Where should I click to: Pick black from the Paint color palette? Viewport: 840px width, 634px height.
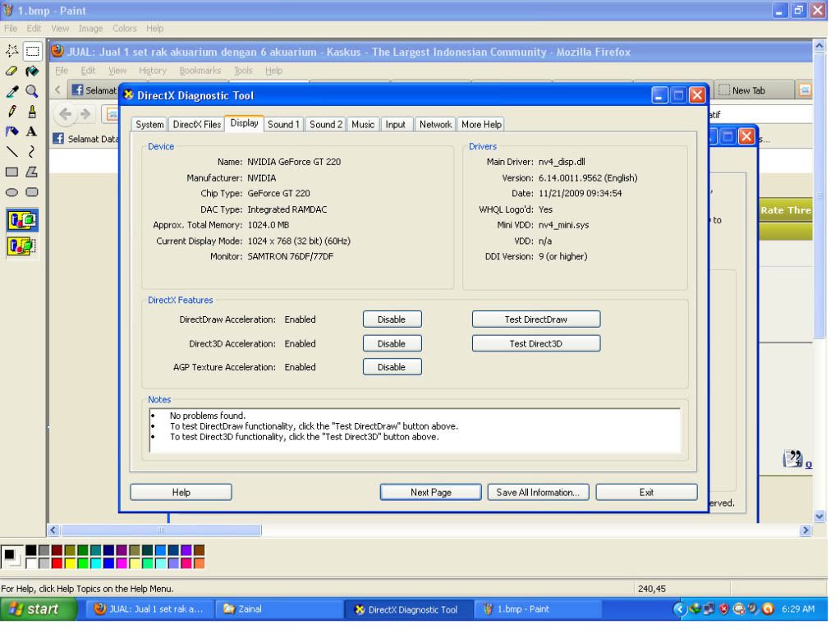pyautogui.click(x=31, y=550)
